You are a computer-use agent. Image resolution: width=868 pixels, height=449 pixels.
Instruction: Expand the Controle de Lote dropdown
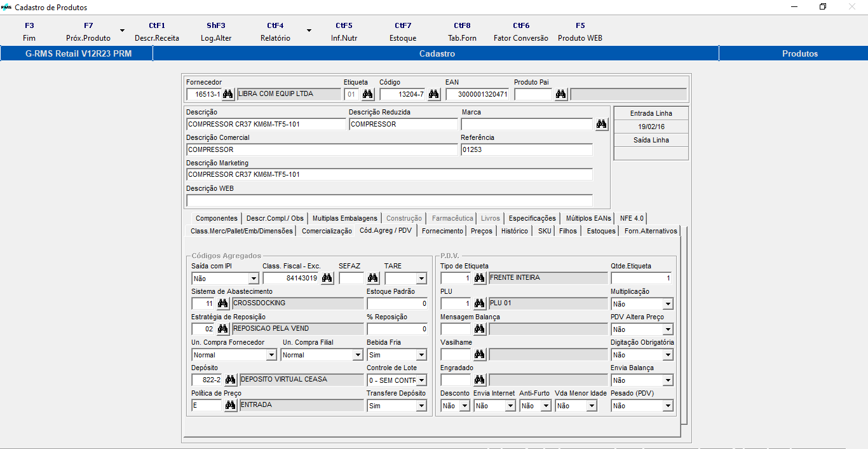[x=421, y=380]
